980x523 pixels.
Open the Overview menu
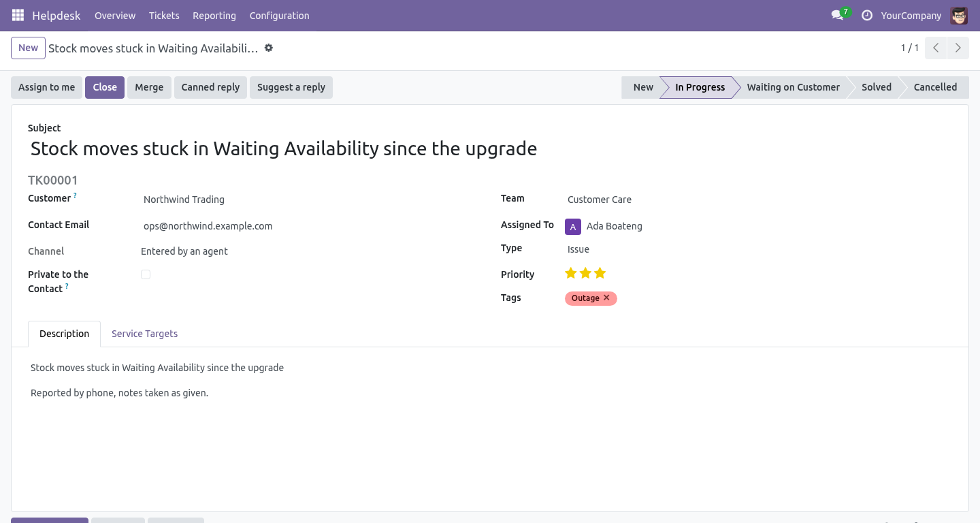click(115, 15)
